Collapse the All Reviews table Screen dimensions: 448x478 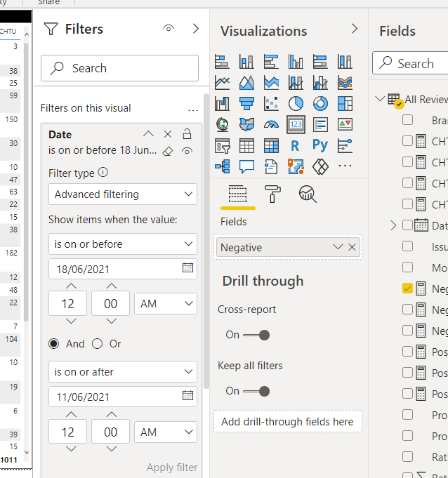pos(380,98)
